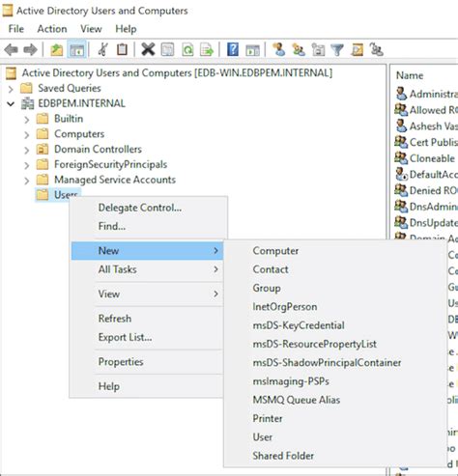Click the Export List toolbar icon
Screen dimensions: 458x476
coord(207,50)
